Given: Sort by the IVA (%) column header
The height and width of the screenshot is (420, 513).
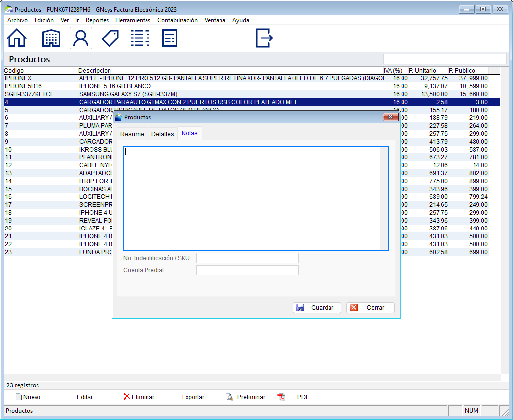Looking at the screenshot, I should (x=396, y=71).
